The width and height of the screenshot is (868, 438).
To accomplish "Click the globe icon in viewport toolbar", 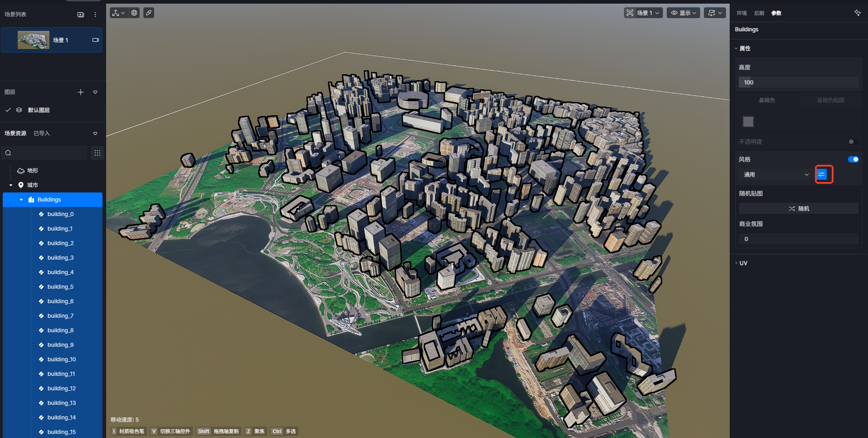I will point(134,13).
